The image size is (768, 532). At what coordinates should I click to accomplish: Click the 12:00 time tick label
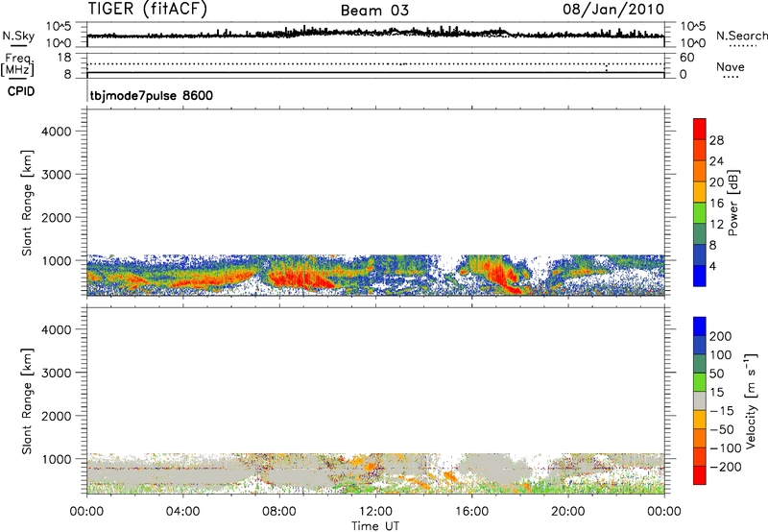(375, 512)
